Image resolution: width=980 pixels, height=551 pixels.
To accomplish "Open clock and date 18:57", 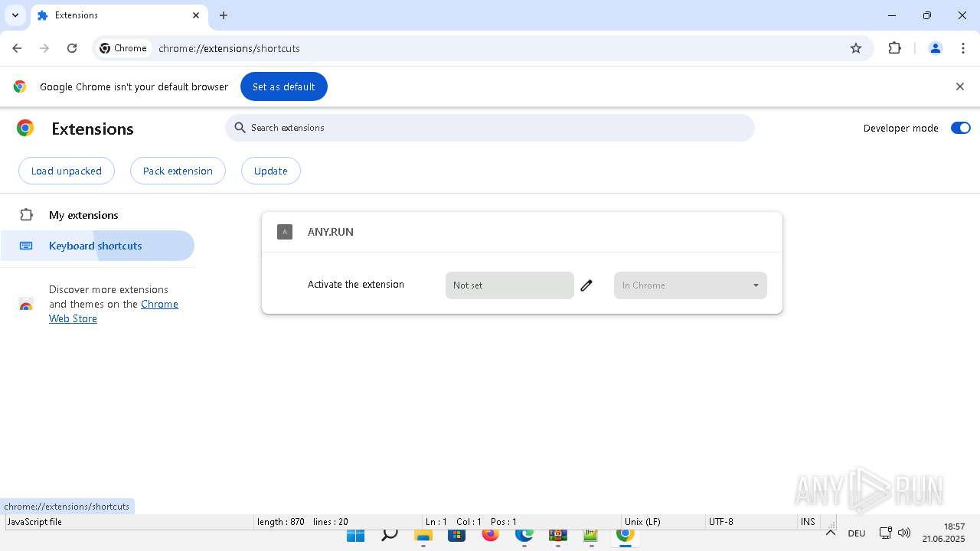I will pyautogui.click(x=944, y=533).
